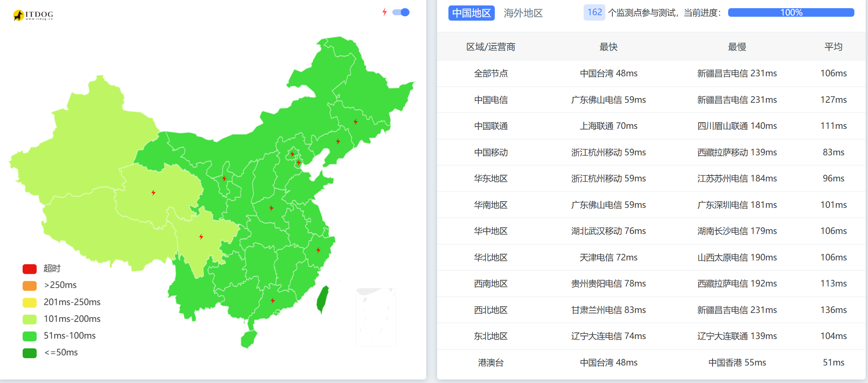
Task: Click the lightning marker near Beijing
Action: tap(291, 155)
